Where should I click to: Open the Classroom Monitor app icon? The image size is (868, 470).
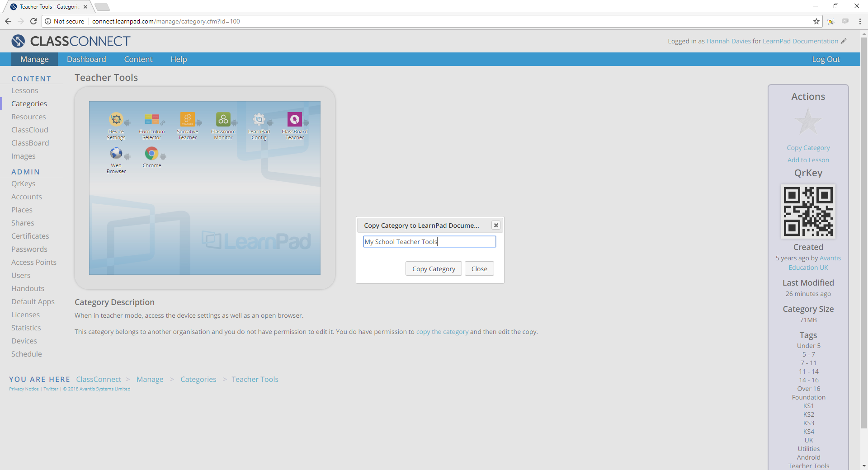(x=223, y=119)
